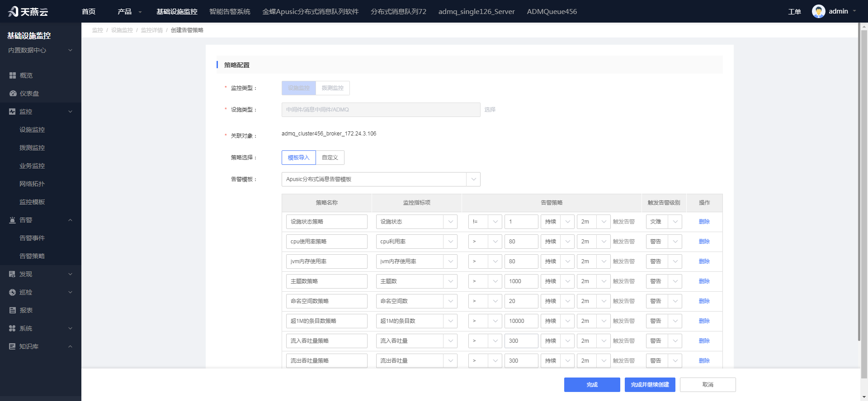Screen dimensions: 868x401
Task: Click 监控详情 breadcrumb link
Action: (x=152, y=30)
